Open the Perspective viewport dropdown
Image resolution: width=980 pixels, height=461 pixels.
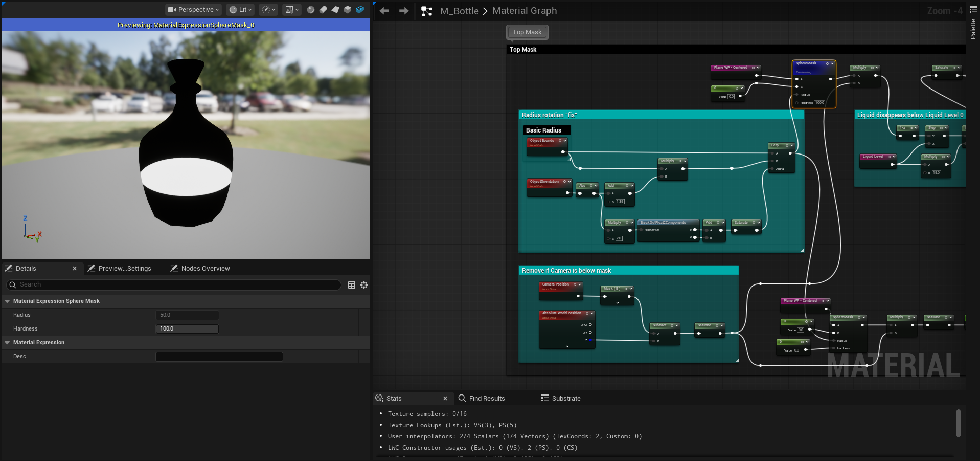tap(193, 10)
